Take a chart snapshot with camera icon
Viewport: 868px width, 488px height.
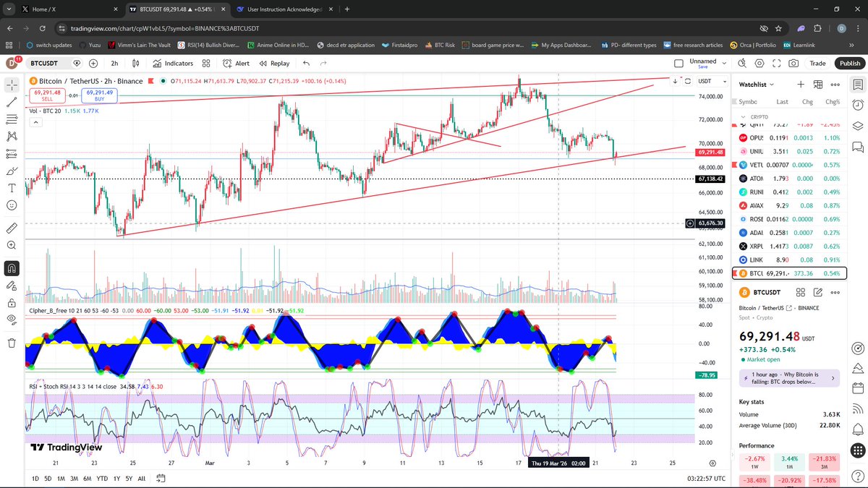(794, 64)
